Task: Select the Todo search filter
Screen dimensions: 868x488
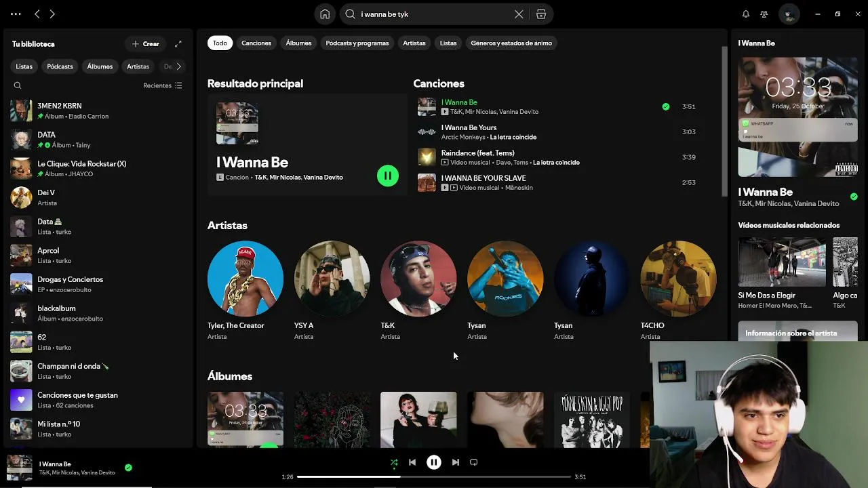Action: click(220, 43)
